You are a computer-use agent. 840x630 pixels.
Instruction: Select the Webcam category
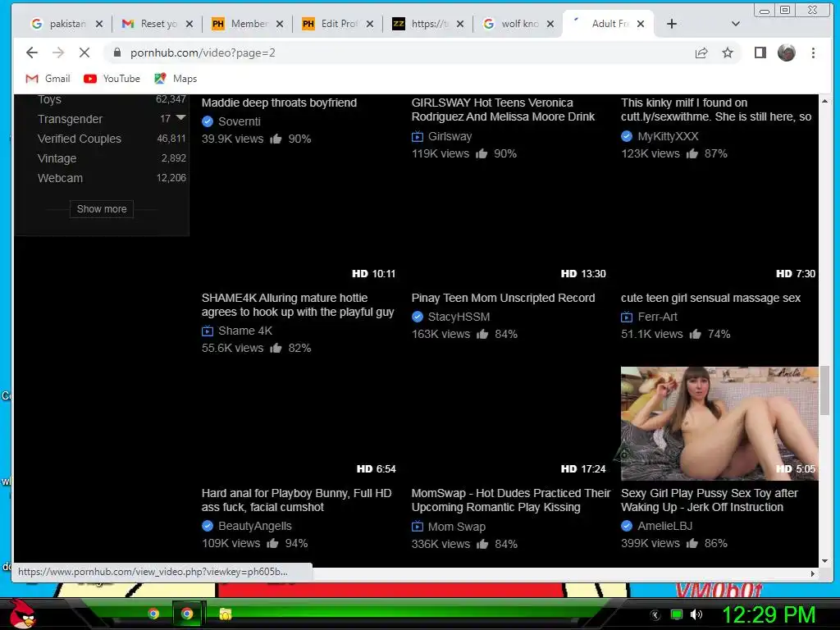click(x=60, y=178)
